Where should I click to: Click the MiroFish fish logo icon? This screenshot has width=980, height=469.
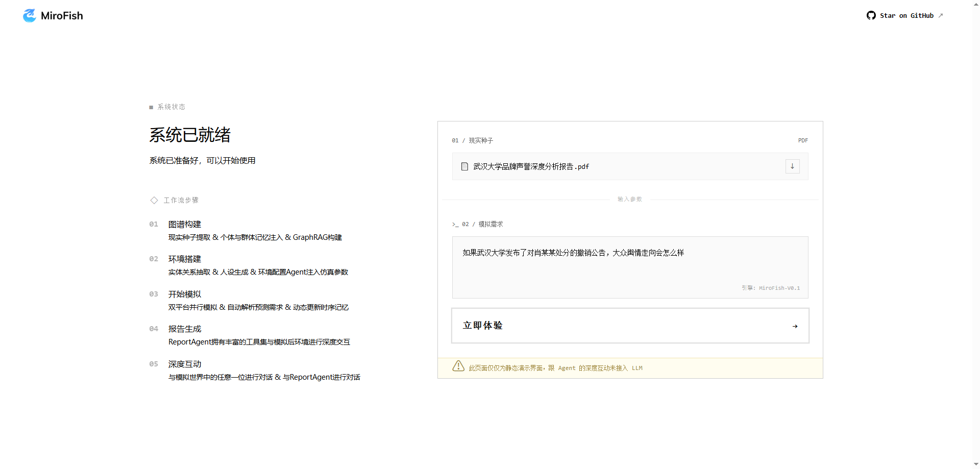tap(30, 16)
